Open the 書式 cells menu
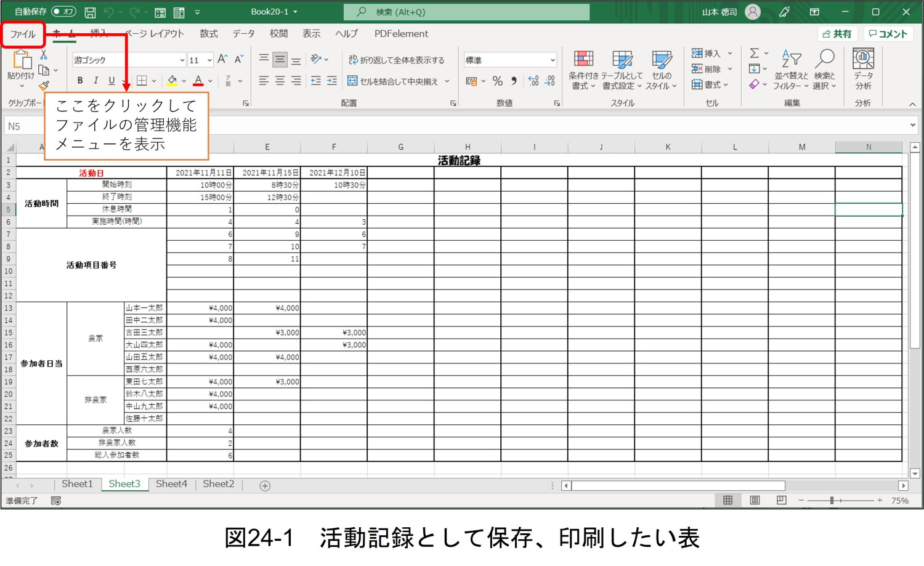 (x=710, y=84)
